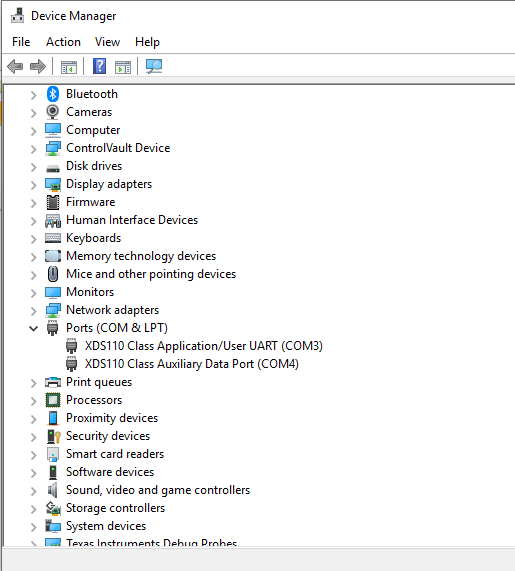Viewport: 515px width, 571px height.
Task: Open the Action menu
Action: pyautogui.click(x=63, y=42)
